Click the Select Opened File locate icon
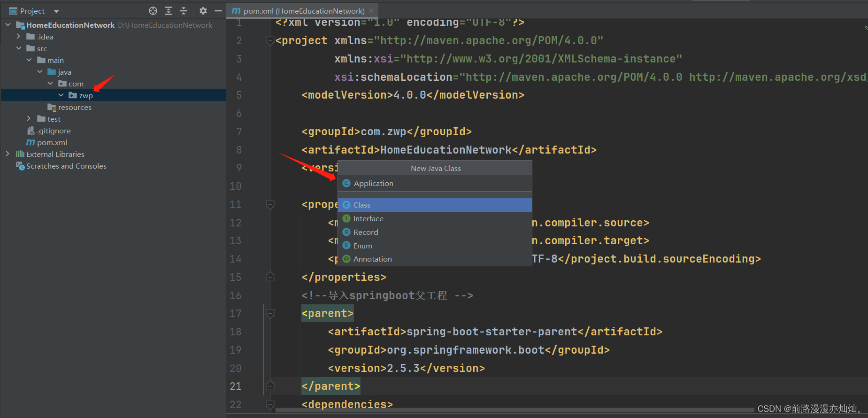Screen dimensions: 868x418 [x=153, y=11]
